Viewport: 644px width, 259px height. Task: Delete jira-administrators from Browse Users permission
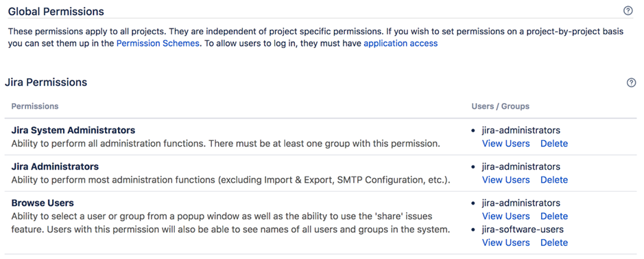pyautogui.click(x=554, y=216)
